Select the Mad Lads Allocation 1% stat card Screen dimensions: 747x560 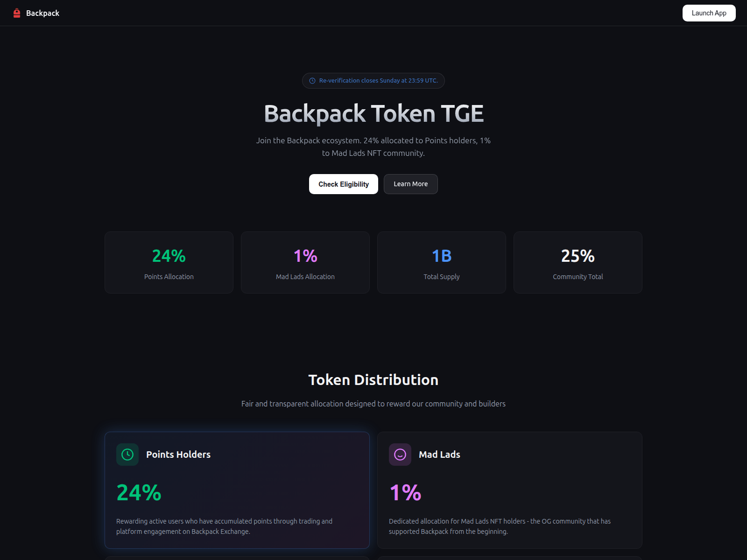point(305,262)
